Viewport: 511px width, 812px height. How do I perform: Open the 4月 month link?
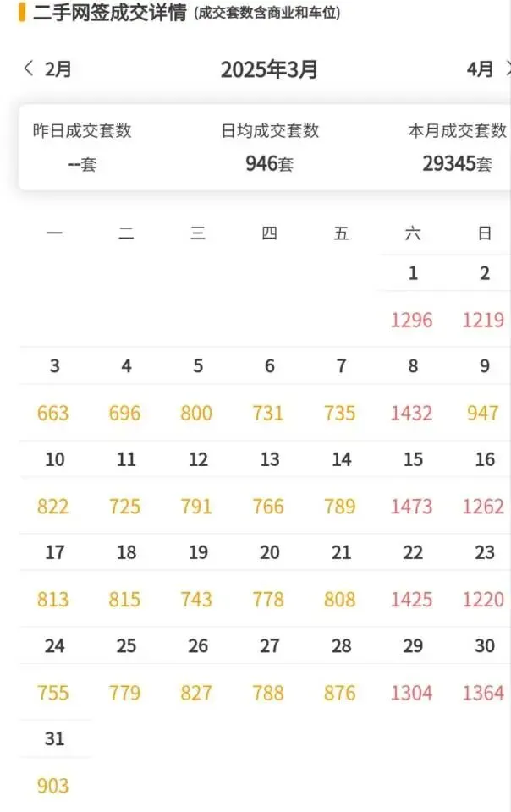point(480,69)
